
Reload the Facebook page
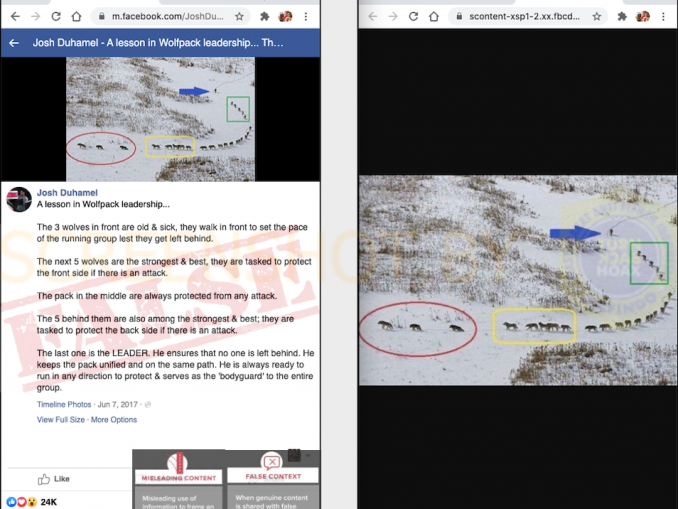coord(56,16)
